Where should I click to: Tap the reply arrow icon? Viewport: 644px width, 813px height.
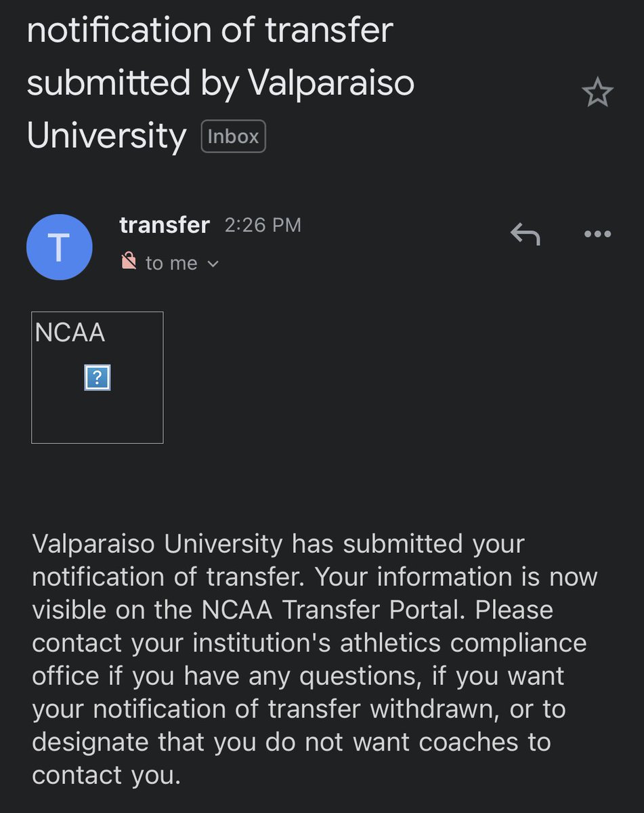(525, 234)
